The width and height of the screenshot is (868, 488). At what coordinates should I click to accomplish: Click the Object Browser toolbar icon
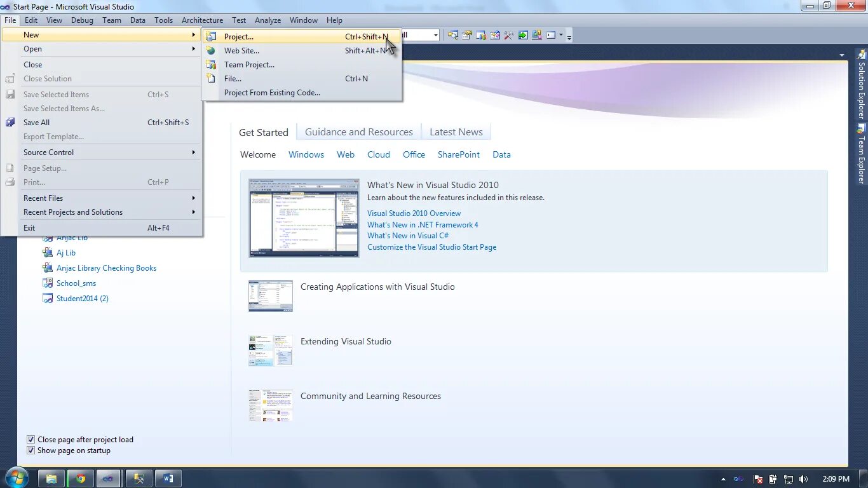coord(495,35)
